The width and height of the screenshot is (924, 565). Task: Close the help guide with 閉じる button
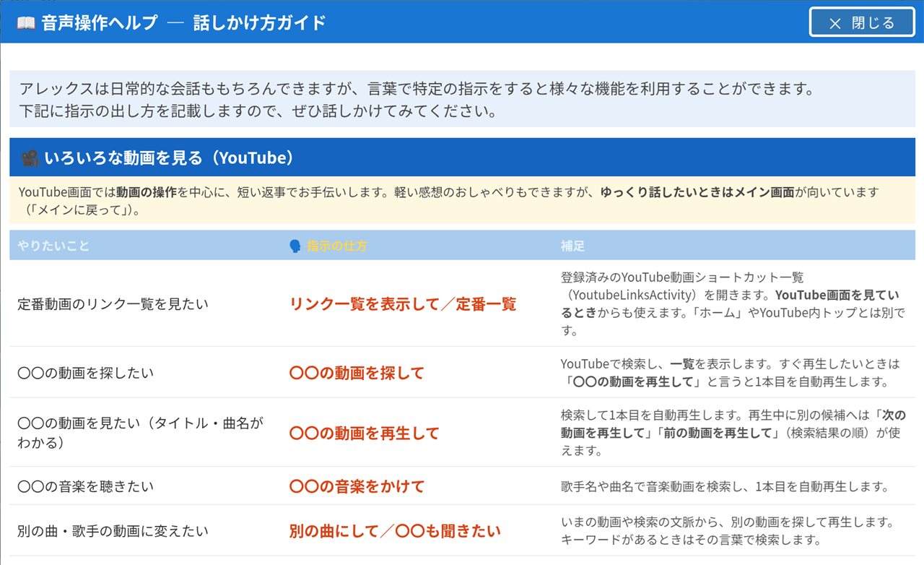tap(863, 22)
